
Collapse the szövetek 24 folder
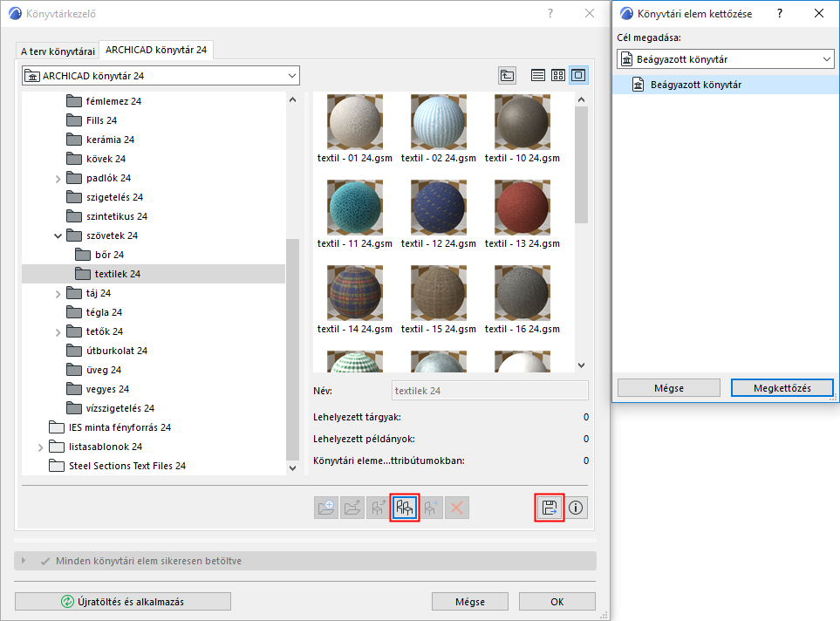click(x=58, y=235)
